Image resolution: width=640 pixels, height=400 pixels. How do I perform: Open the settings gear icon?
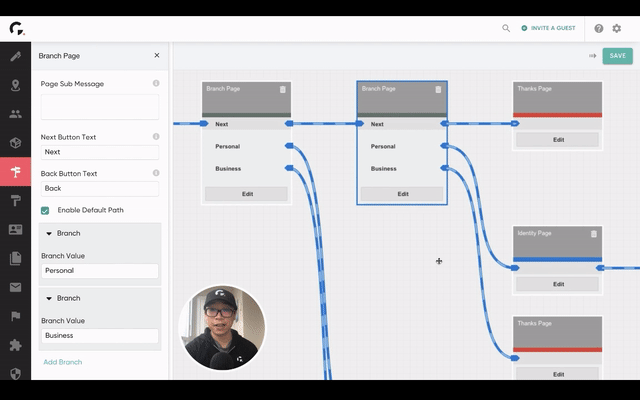click(x=617, y=28)
